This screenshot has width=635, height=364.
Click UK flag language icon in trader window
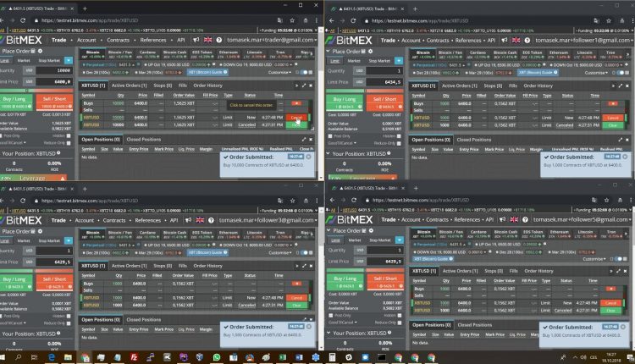pyautogui.click(x=207, y=40)
